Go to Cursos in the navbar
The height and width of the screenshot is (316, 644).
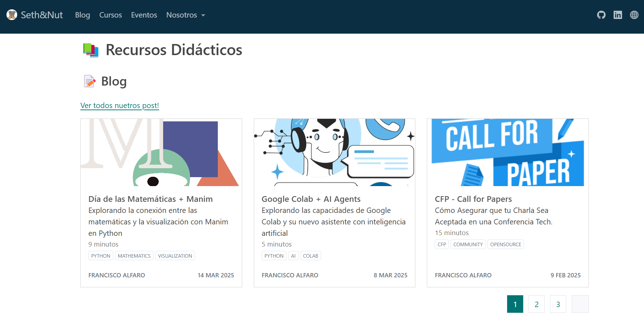pos(110,15)
